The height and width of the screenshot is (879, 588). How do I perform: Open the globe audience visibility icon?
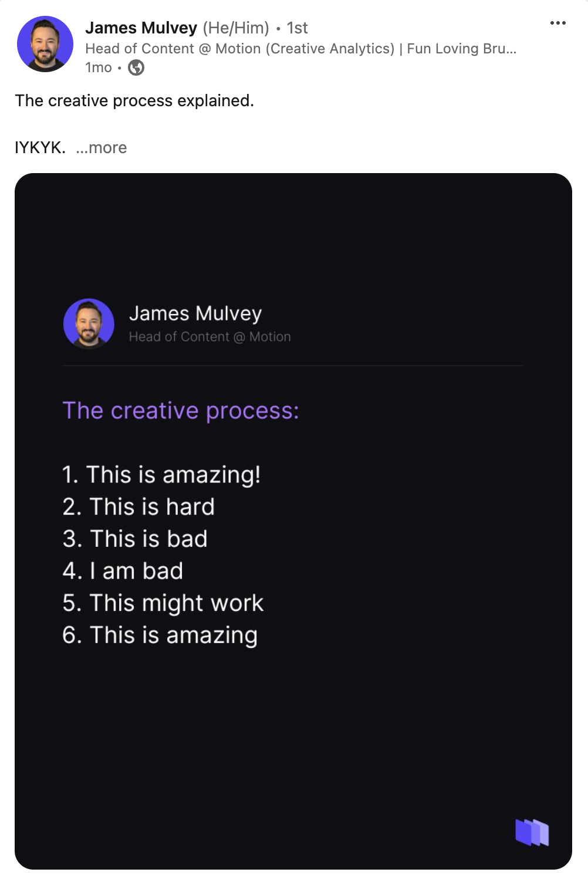coord(137,68)
